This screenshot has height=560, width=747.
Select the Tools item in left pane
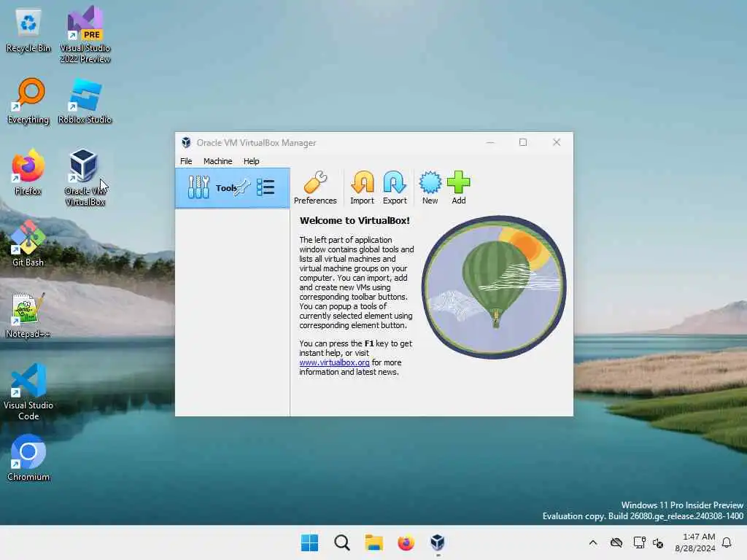tap(232, 187)
